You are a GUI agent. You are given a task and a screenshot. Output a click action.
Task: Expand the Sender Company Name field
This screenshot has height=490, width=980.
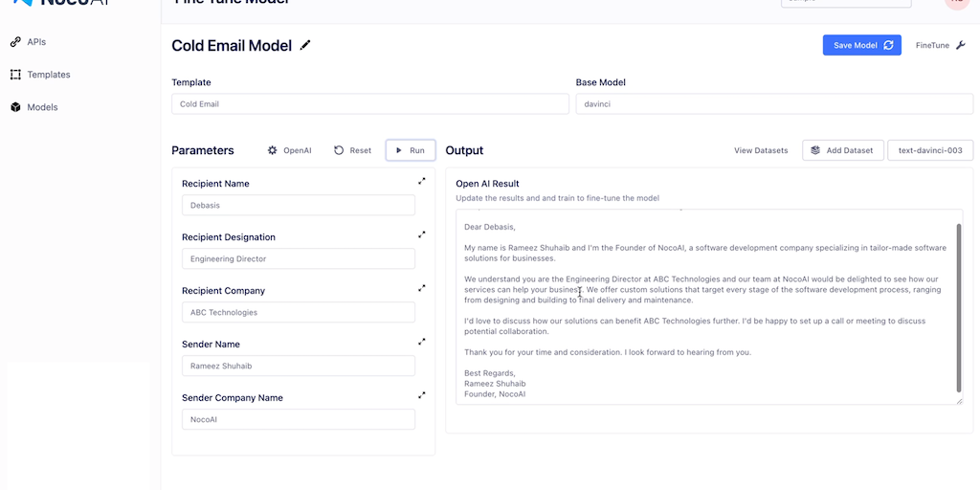pos(422,395)
